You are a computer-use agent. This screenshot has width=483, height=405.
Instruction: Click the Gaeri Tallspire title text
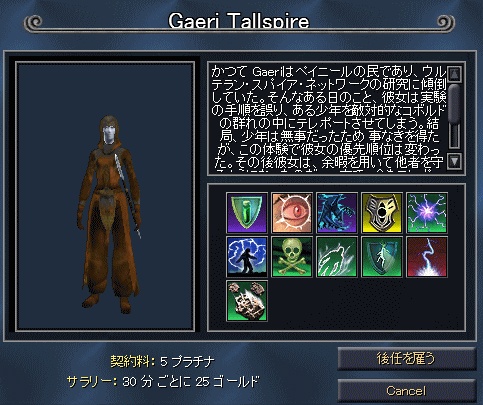239,21
